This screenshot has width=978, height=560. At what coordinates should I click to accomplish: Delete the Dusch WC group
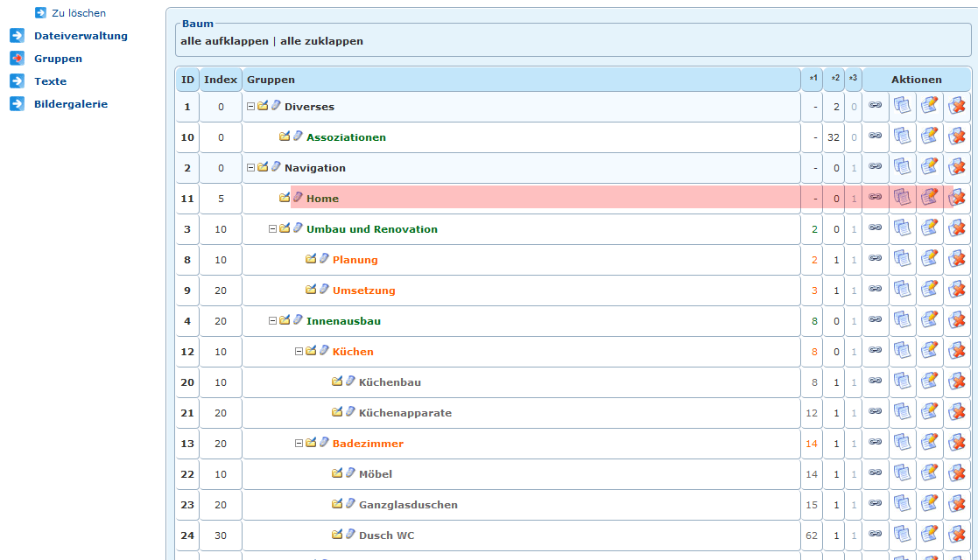point(956,535)
